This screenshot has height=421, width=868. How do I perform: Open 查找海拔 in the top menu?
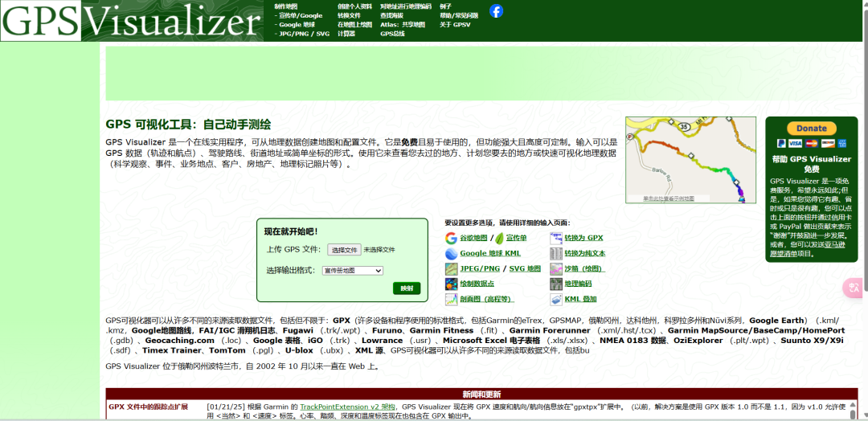tap(392, 15)
